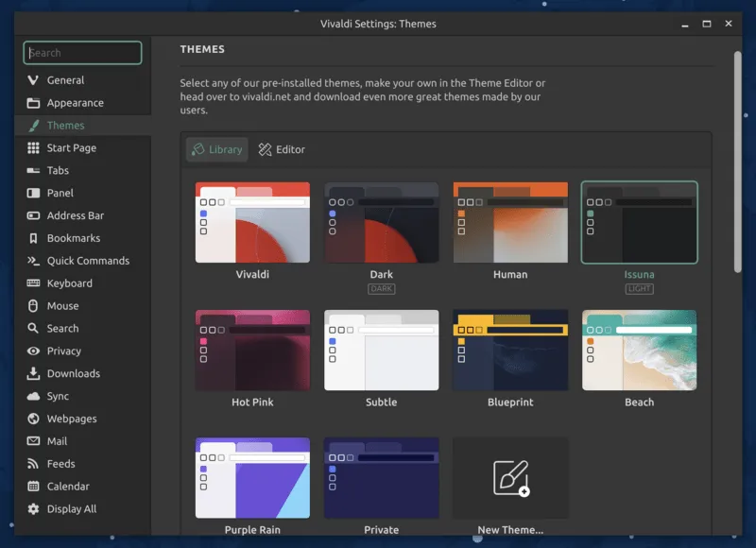The image size is (756, 548).
Task: Create a New Theme
Action: [510, 478]
